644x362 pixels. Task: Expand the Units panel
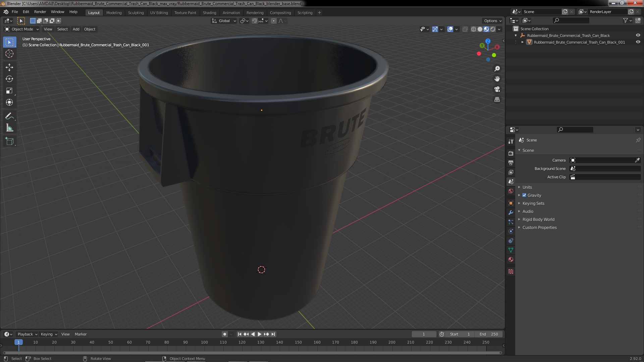pyautogui.click(x=527, y=187)
